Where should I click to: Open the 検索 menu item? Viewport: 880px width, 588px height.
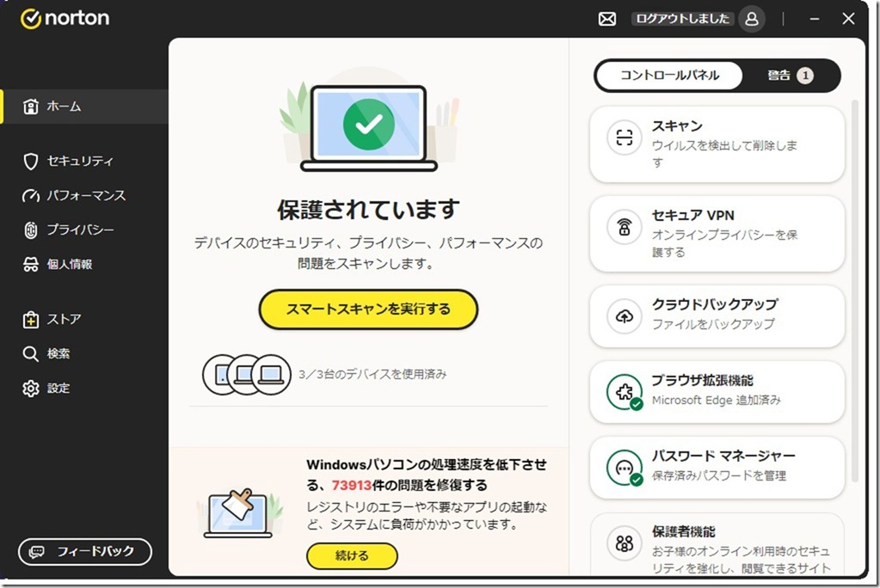click(x=84, y=354)
